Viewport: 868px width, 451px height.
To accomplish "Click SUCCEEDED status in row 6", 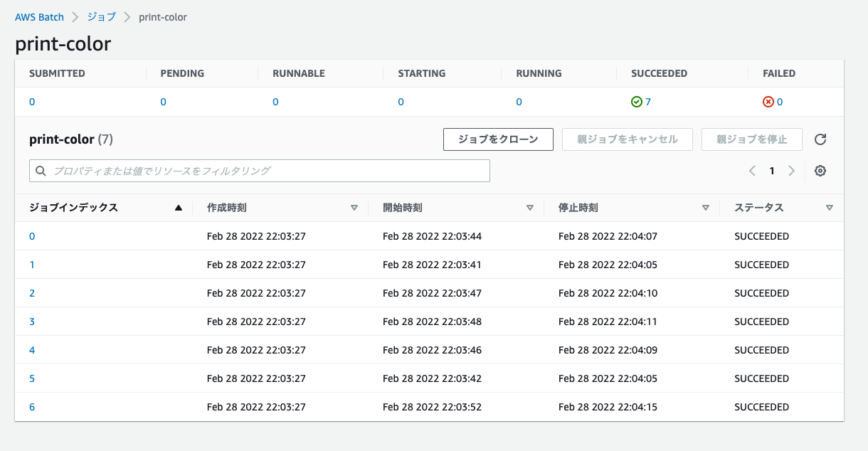I will [761, 407].
